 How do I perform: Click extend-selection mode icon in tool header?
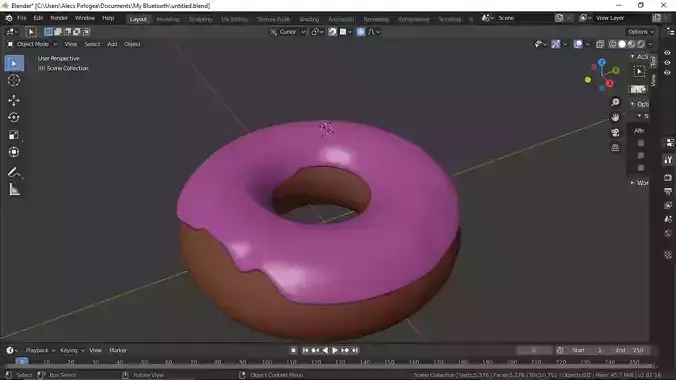pos(58,31)
